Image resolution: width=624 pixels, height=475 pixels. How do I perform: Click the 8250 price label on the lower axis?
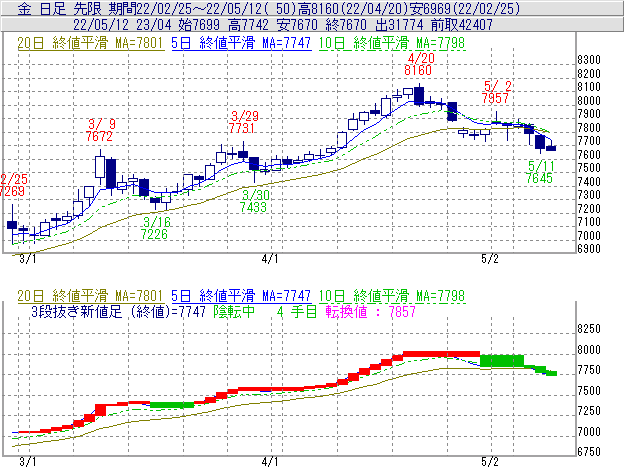tap(589, 329)
